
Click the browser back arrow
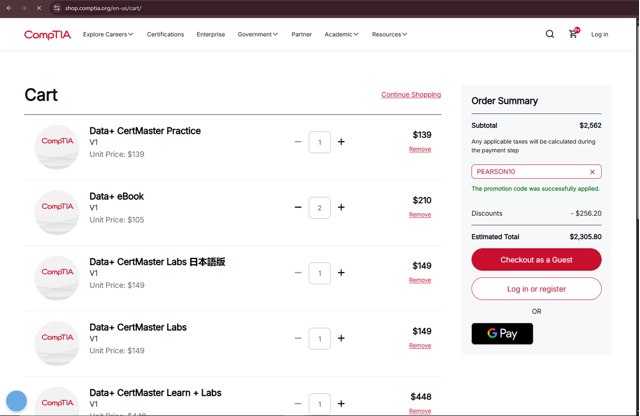click(x=9, y=8)
